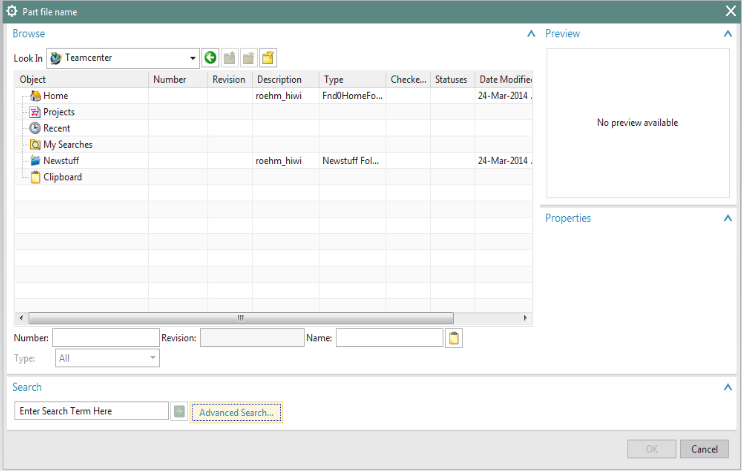Click the Newstuff folder icon
742x471 pixels.
point(35,160)
